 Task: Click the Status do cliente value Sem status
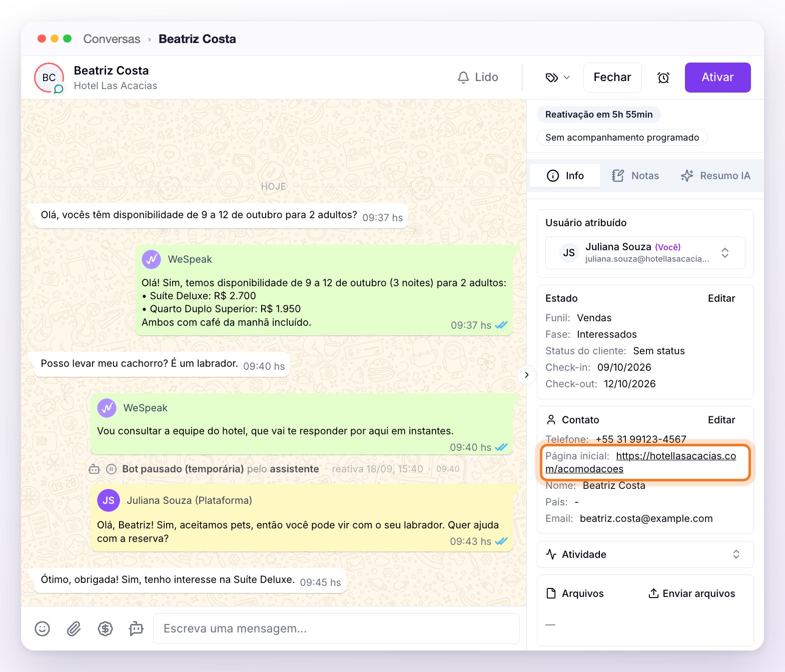click(658, 351)
